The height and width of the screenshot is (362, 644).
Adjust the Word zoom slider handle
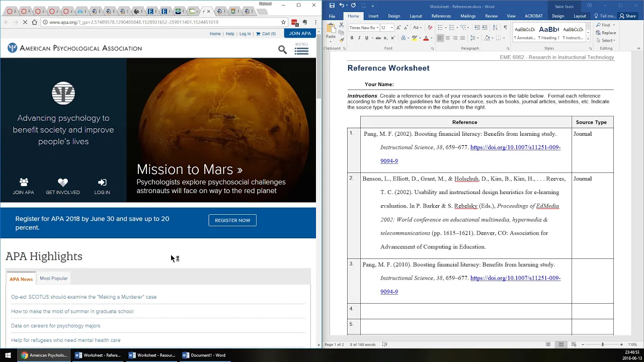click(x=602, y=344)
